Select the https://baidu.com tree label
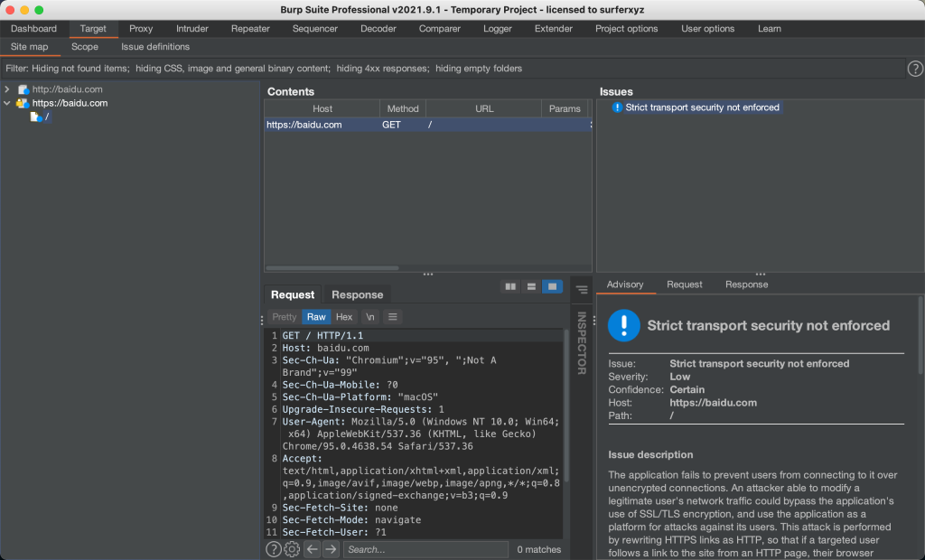Image resolution: width=925 pixels, height=560 pixels. point(70,103)
